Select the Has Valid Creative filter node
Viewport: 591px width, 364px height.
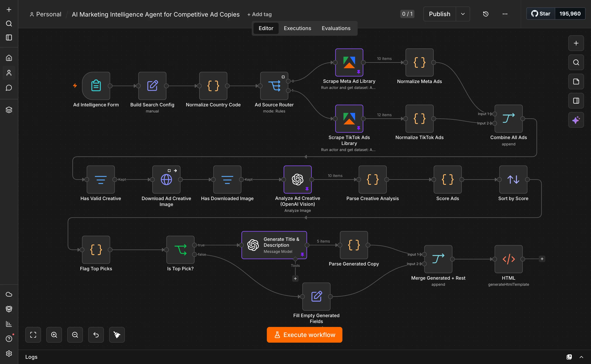[101, 179]
